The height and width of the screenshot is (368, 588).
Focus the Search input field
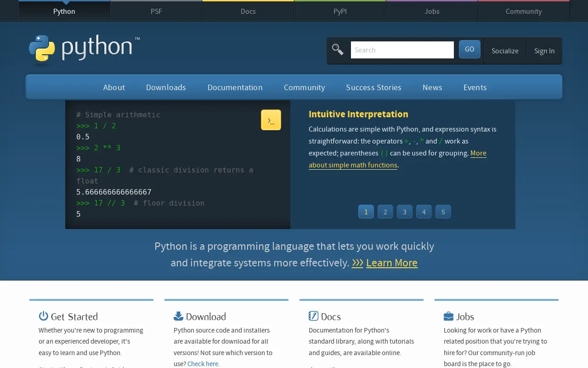click(x=402, y=50)
